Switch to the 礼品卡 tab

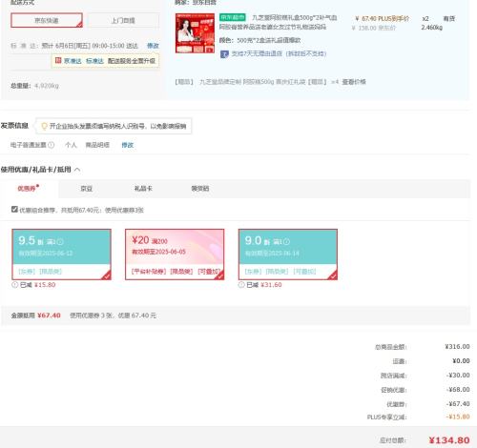pos(143,189)
